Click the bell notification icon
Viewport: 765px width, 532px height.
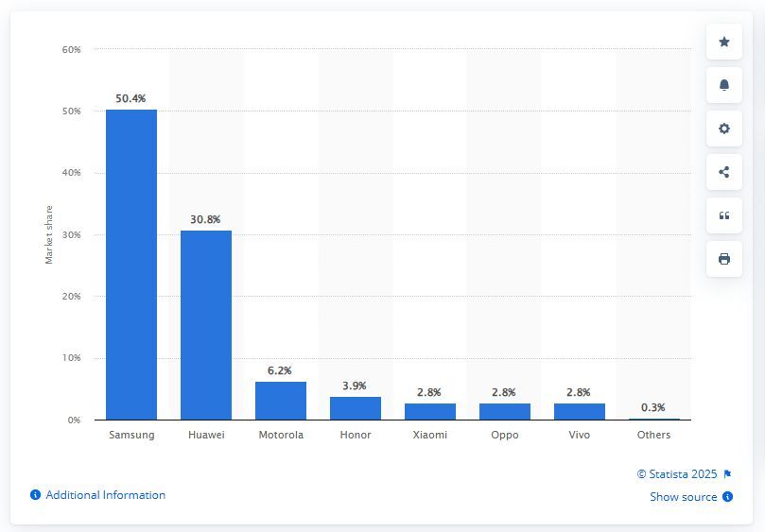coord(724,85)
